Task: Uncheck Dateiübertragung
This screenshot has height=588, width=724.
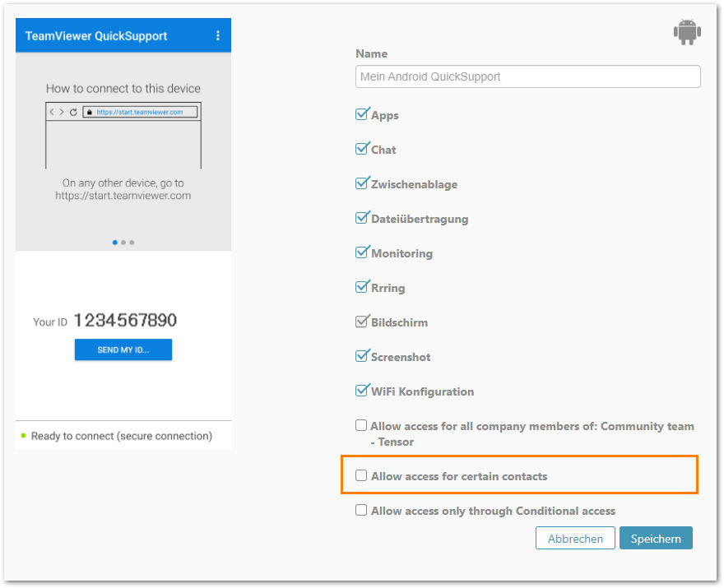Action: 362,218
